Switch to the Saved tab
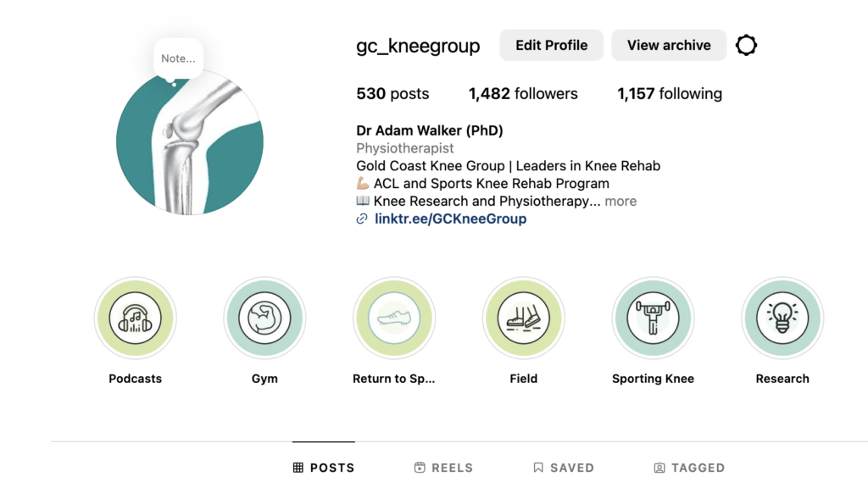The width and height of the screenshot is (868, 493). (564, 468)
